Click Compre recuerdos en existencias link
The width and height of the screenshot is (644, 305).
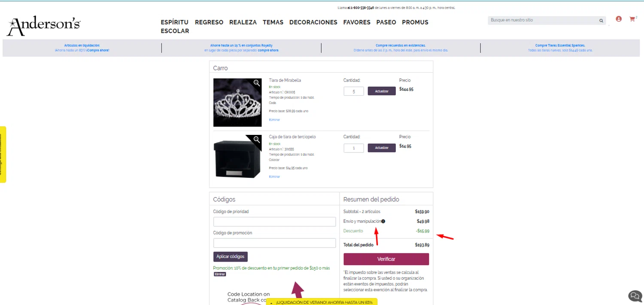tap(401, 45)
